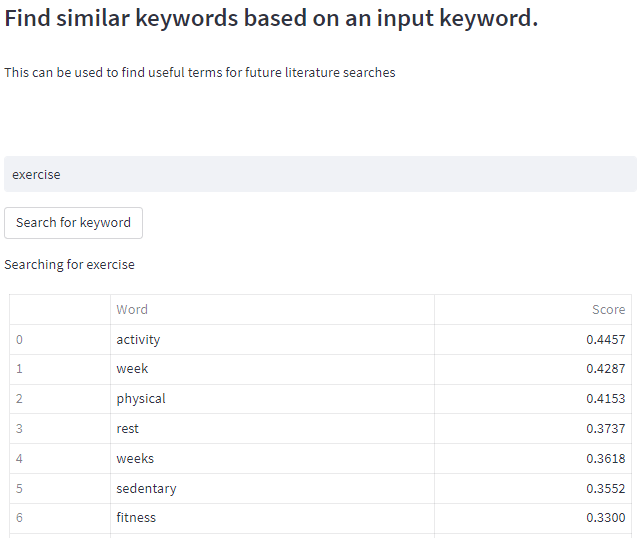Click the 0.4287 score cell
Viewport: 644px width, 538px height.
[x=532, y=369]
